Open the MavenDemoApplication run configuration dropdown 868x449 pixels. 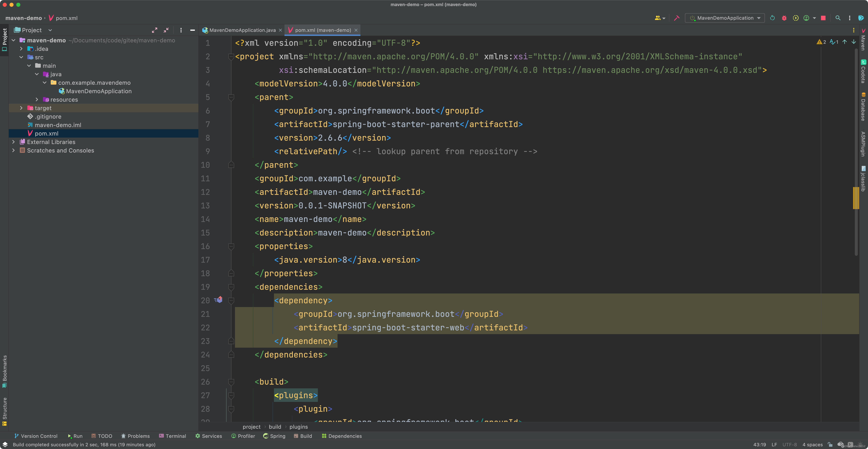[724, 18]
